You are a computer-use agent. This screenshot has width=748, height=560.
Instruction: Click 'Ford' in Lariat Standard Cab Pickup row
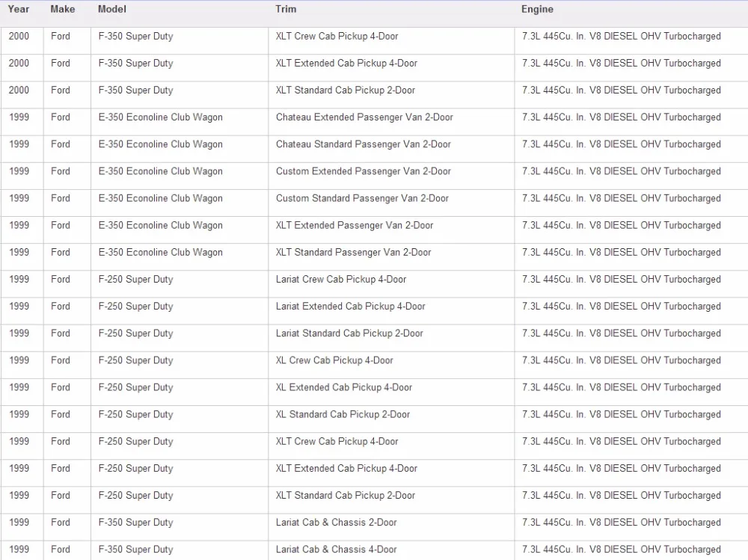(60, 333)
